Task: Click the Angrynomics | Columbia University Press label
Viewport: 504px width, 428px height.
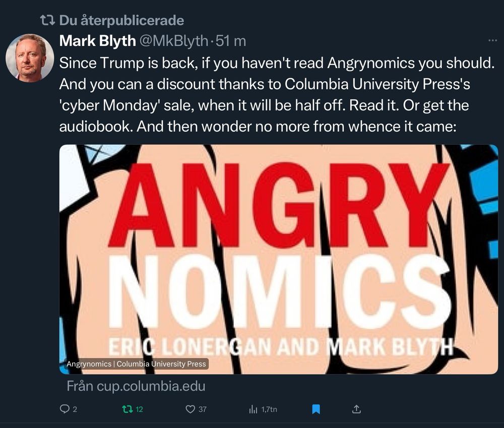Action: coord(136,363)
